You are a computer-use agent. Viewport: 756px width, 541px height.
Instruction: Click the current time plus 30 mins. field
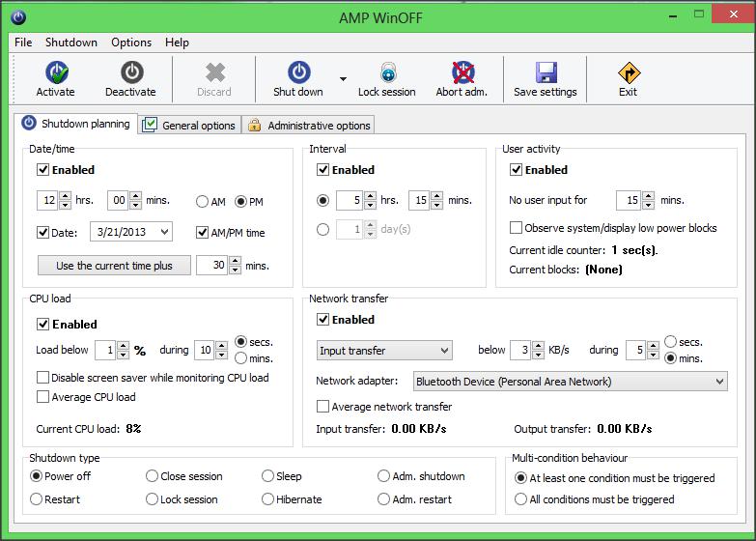(x=212, y=265)
